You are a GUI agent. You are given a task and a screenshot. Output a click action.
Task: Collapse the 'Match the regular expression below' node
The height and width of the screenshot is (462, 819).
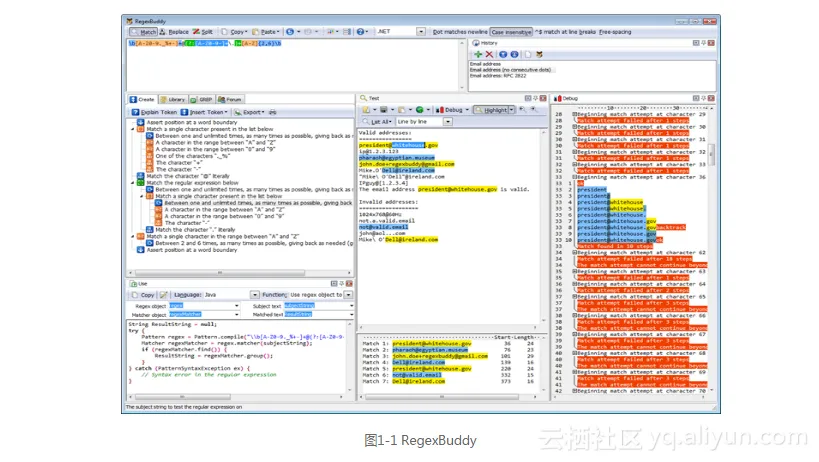[x=133, y=183]
